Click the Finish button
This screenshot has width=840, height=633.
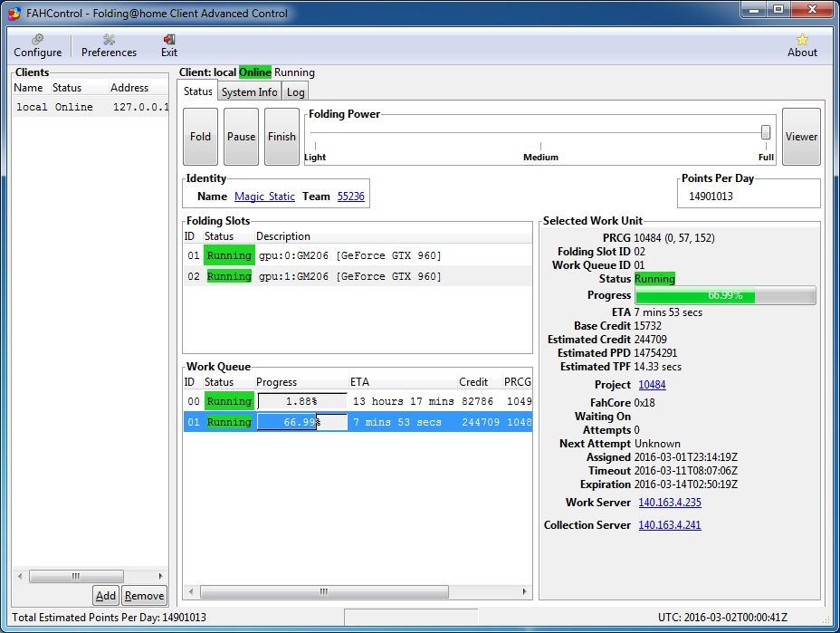[282, 137]
